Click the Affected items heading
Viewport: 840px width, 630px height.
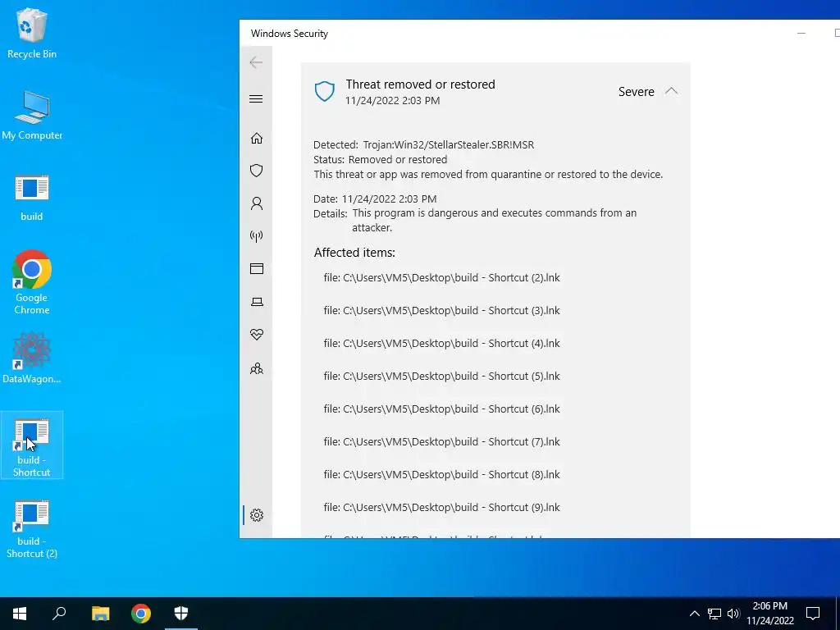354,253
